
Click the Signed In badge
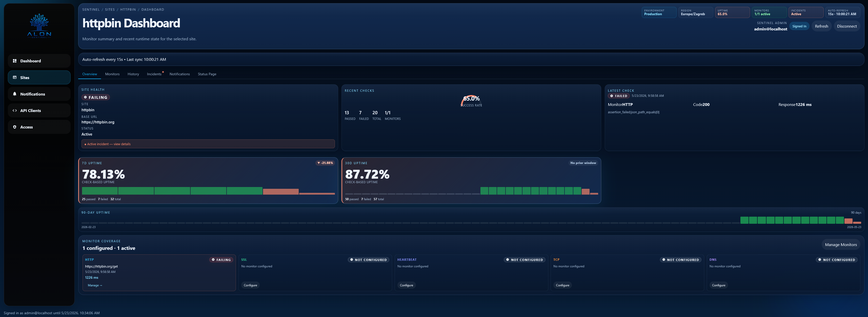coord(799,26)
